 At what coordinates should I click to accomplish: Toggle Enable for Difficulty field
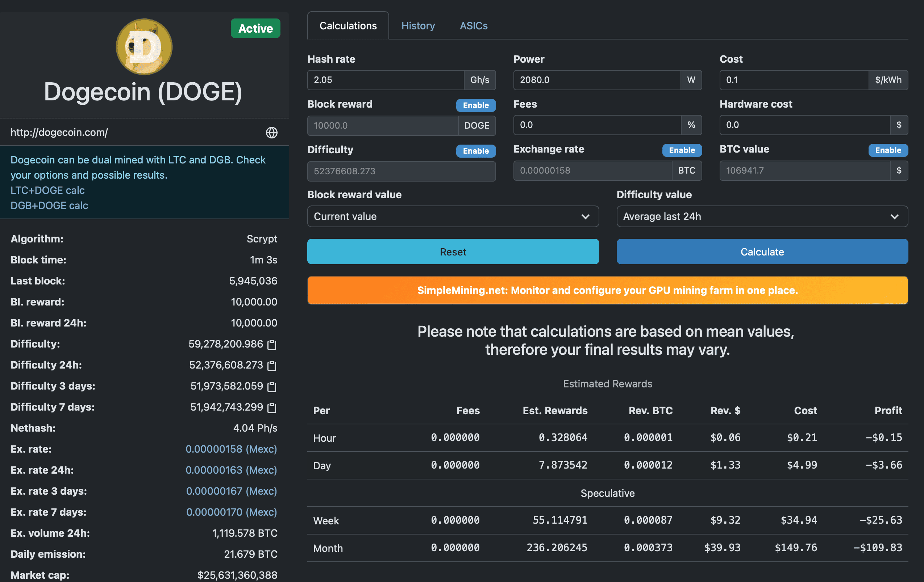(x=475, y=151)
